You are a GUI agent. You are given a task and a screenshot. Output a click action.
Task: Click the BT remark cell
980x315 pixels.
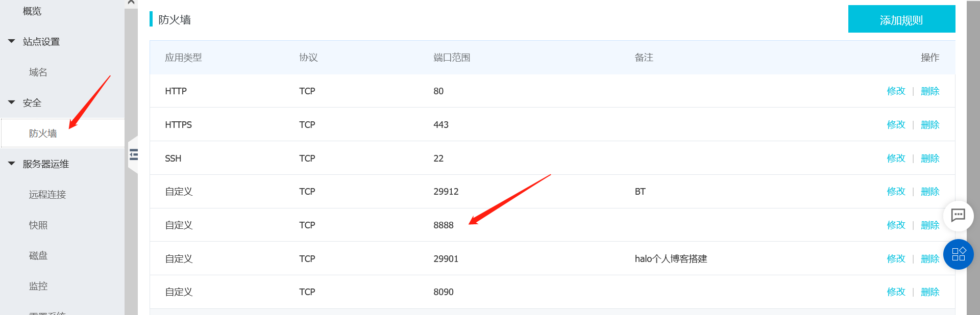pyautogui.click(x=640, y=192)
